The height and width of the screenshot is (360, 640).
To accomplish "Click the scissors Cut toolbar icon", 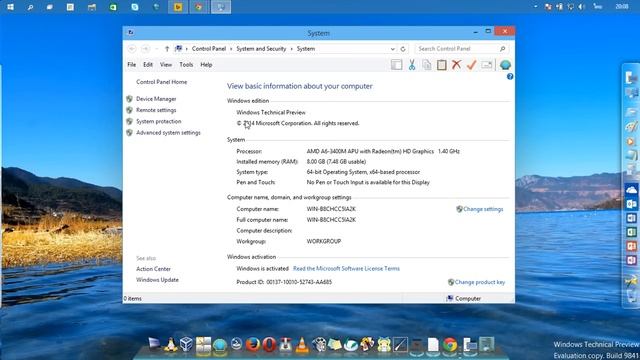I will click(412, 65).
